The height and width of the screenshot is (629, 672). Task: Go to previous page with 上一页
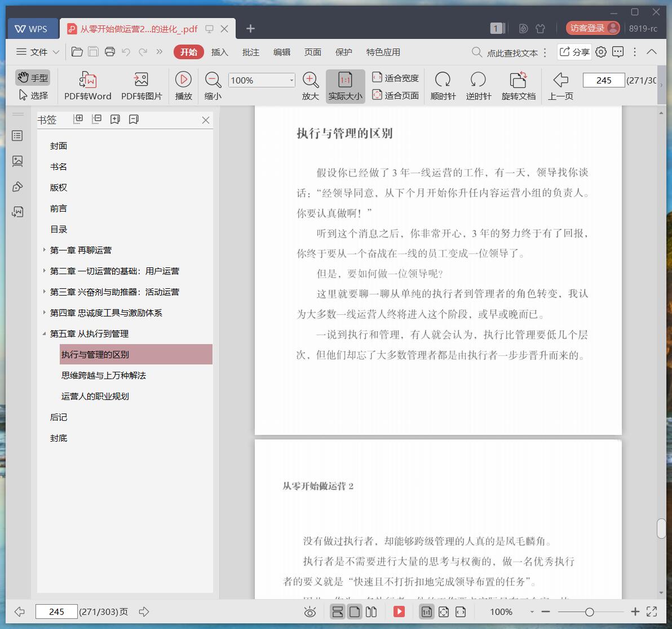point(560,86)
